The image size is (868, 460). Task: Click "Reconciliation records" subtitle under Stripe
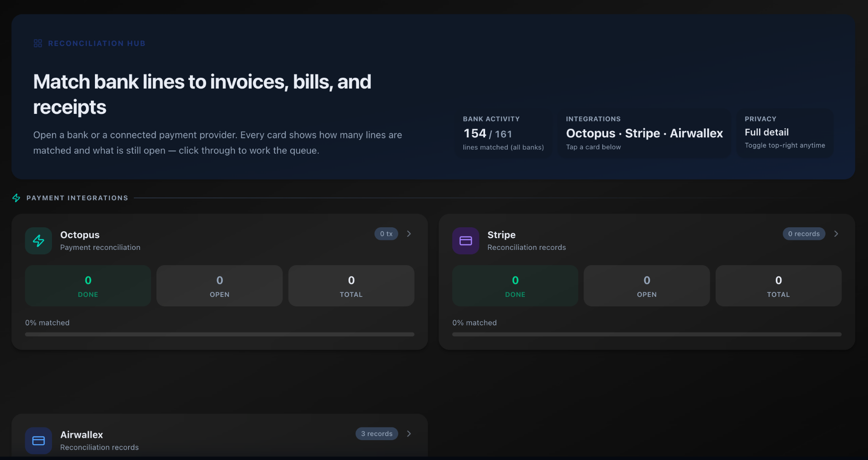[x=527, y=248]
